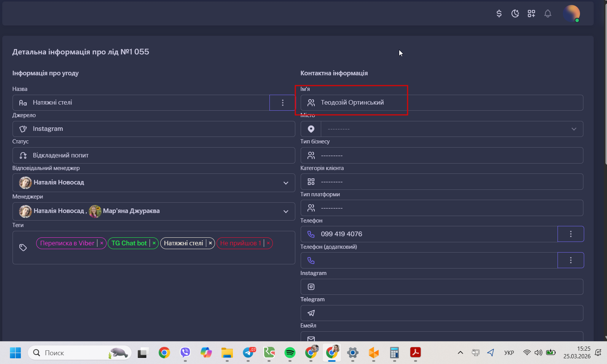Click the phone number 099 419 4076 field
The image size is (607, 364).
point(429,234)
